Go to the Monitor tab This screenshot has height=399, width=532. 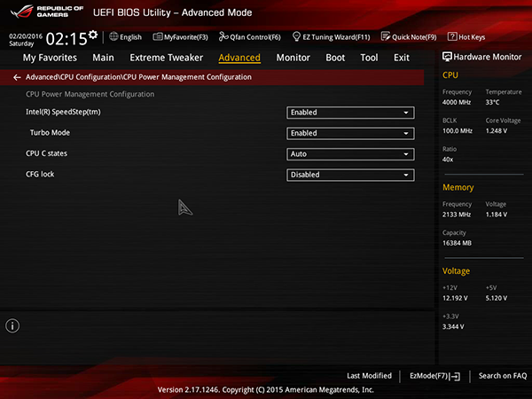[x=293, y=58]
